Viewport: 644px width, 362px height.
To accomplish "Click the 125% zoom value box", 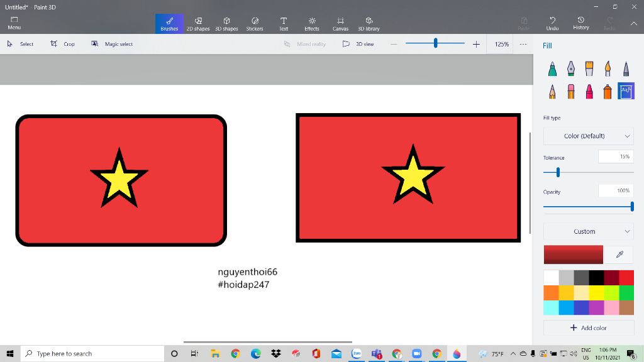I will pos(501,44).
